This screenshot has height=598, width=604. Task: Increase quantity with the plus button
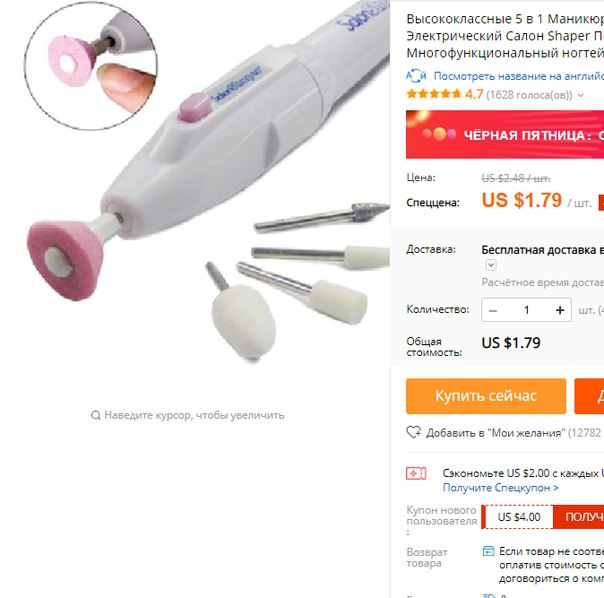560,310
